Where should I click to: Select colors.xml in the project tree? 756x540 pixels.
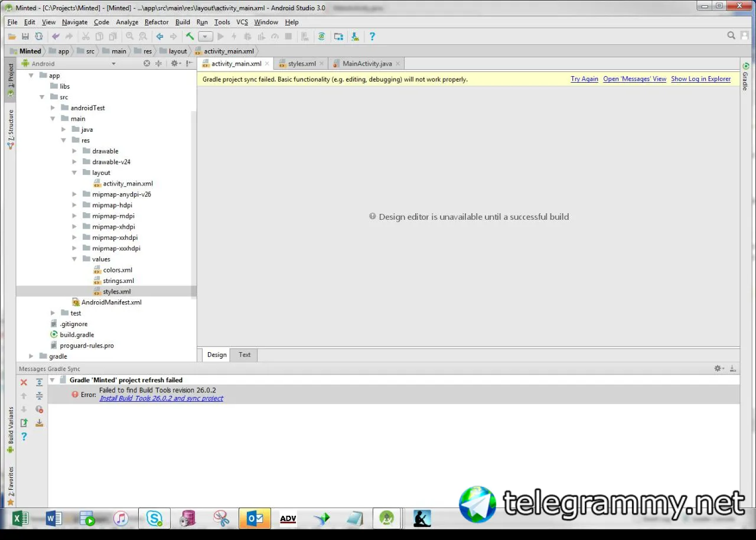pos(118,270)
